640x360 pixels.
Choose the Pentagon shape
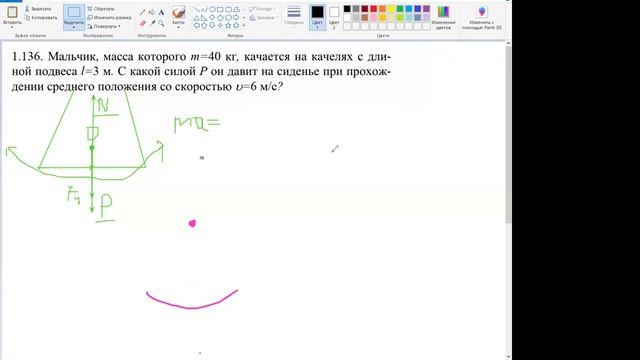tap(220, 18)
